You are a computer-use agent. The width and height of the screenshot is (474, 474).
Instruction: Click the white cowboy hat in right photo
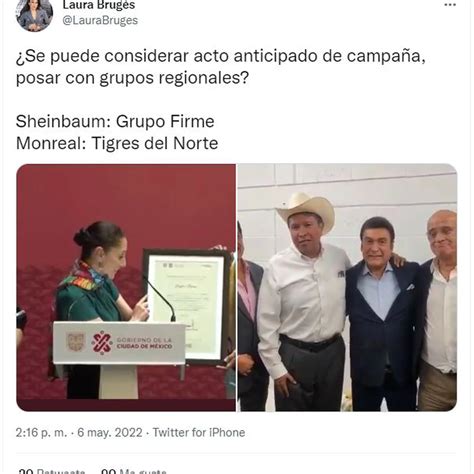click(307, 209)
